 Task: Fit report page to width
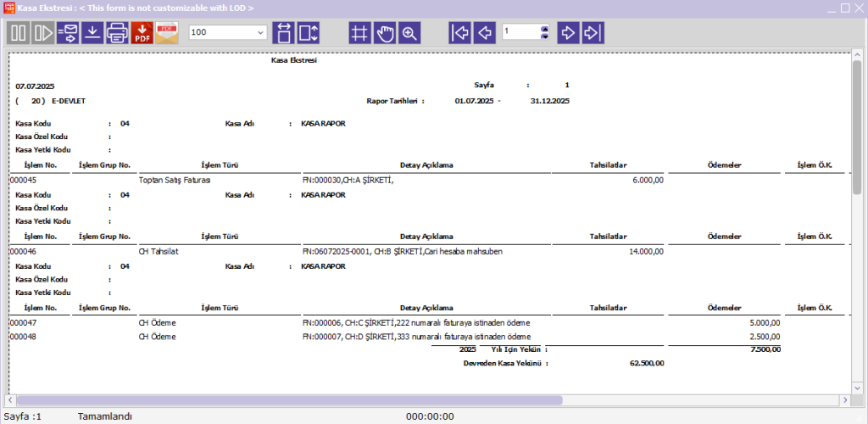283,33
